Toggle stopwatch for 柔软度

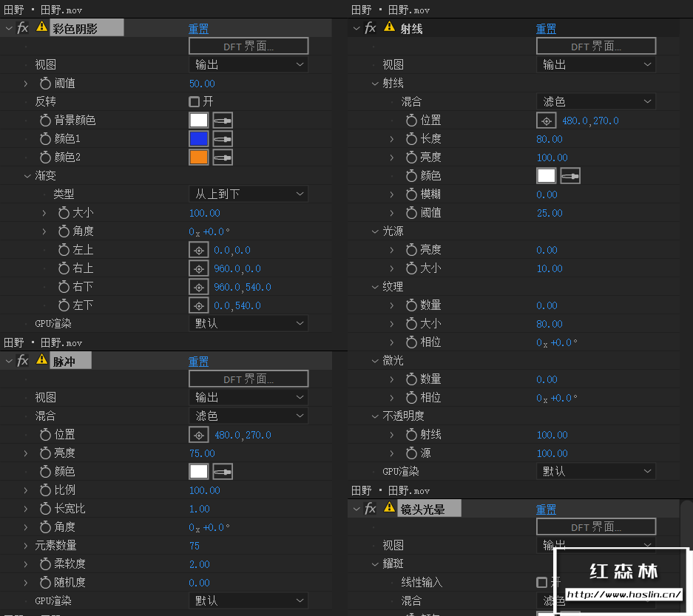pyautogui.click(x=45, y=563)
